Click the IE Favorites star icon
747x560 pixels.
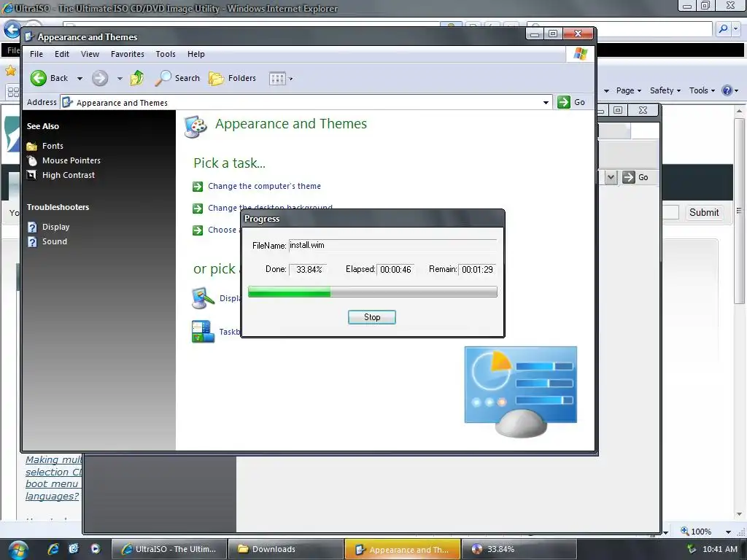click(x=10, y=71)
